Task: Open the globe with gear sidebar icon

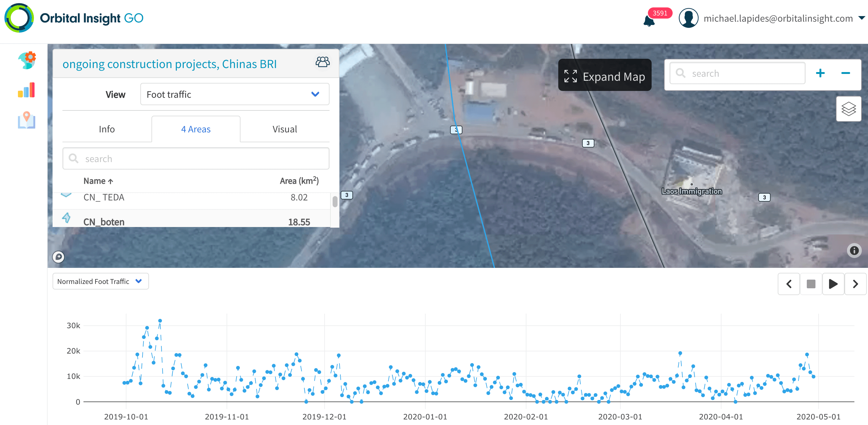Action: coord(27,60)
